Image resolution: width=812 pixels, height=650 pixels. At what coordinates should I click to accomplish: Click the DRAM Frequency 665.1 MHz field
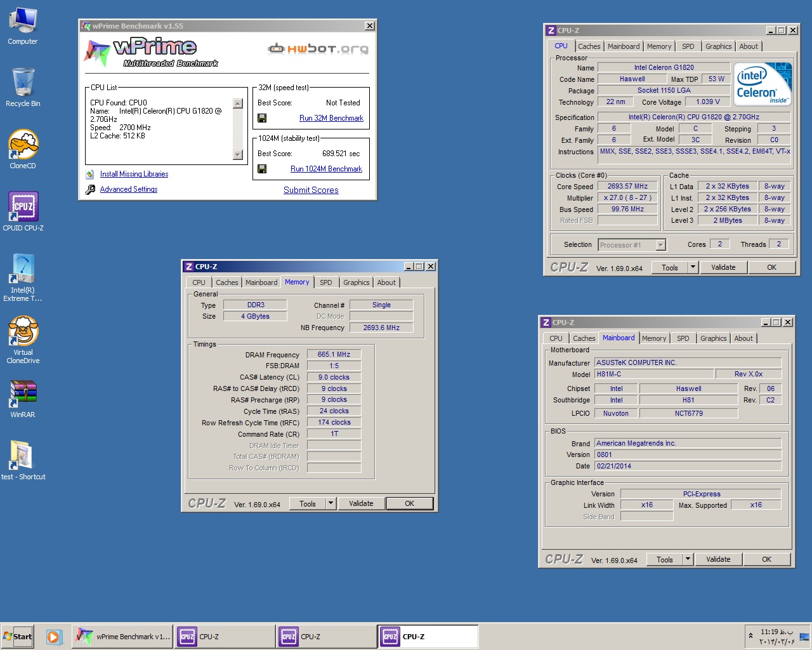[334, 355]
